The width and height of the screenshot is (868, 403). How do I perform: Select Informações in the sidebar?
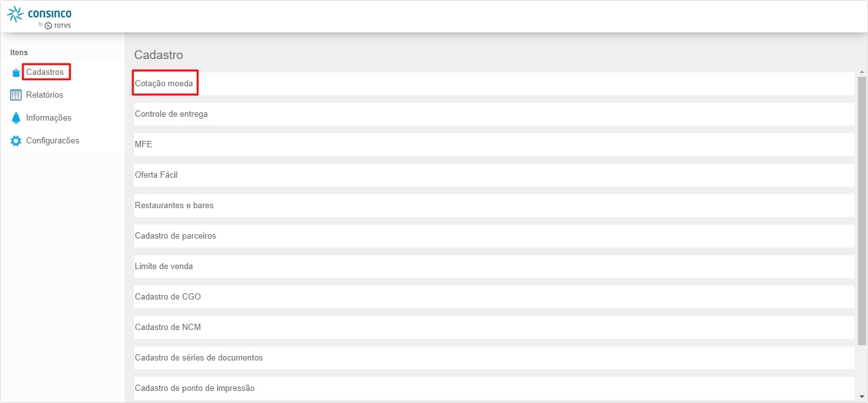[48, 118]
